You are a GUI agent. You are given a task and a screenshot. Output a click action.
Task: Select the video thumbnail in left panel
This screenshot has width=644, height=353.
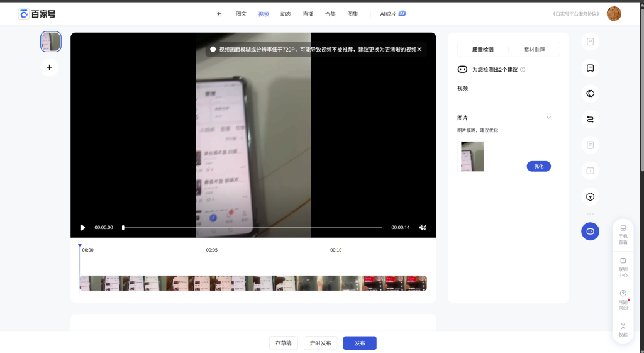point(50,42)
